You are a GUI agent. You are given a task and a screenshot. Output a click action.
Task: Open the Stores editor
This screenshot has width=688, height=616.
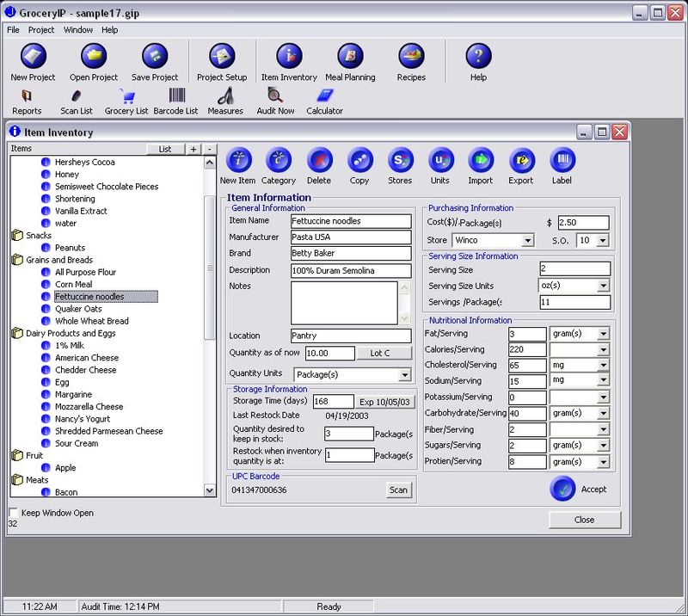point(400,160)
